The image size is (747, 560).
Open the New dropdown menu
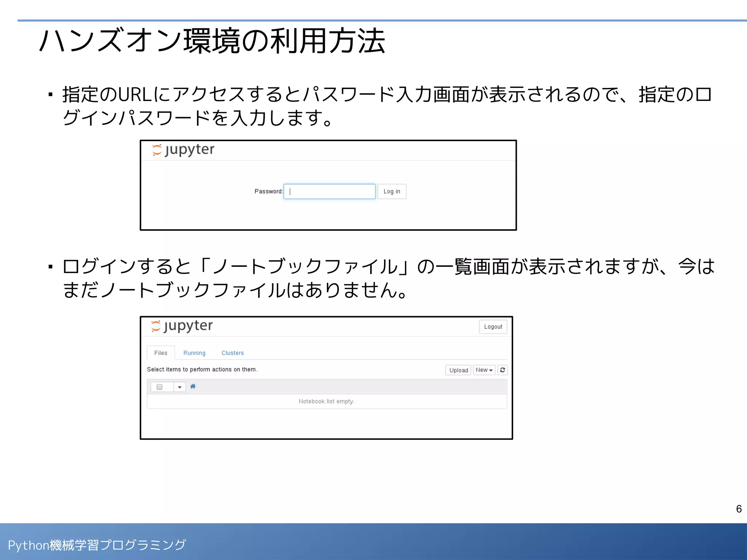(484, 370)
